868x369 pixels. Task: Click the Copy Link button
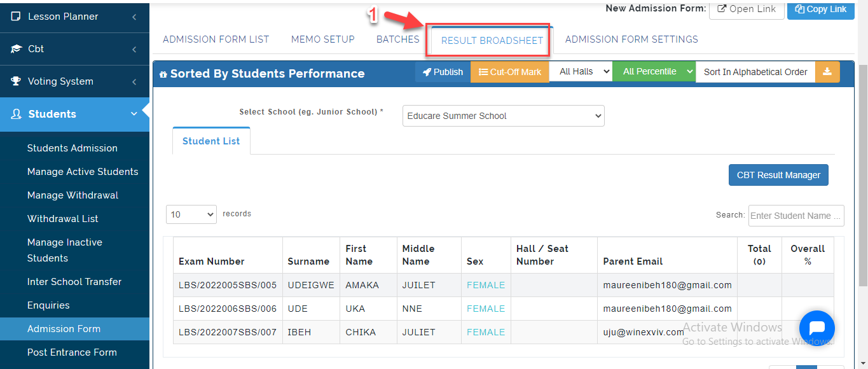pyautogui.click(x=821, y=9)
